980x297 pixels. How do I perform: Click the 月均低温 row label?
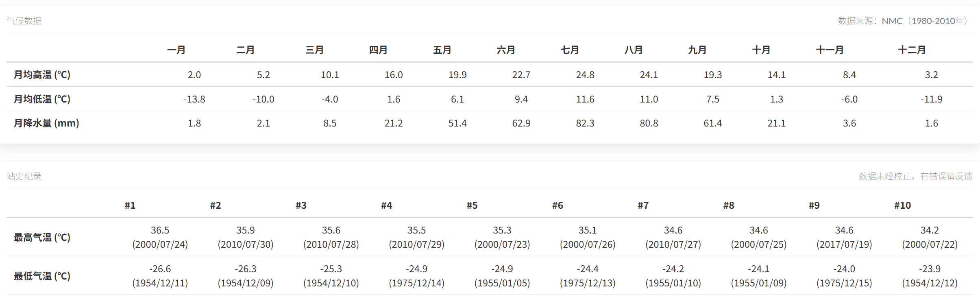[x=42, y=99]
